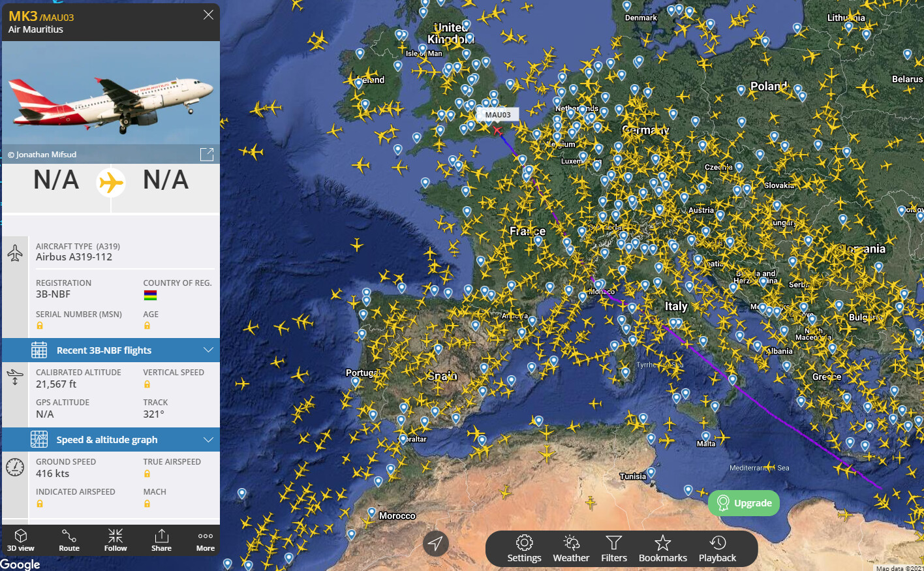Image resolution: width=924 pixels, height=571 pixels.
Task: Click the Age lock icon
Action: click(147, 326)
